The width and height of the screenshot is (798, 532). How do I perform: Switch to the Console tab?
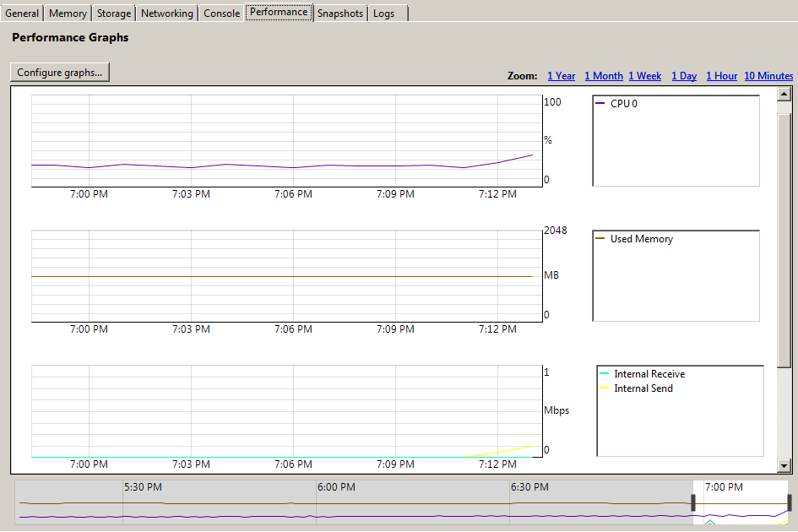tap(221, 14)
